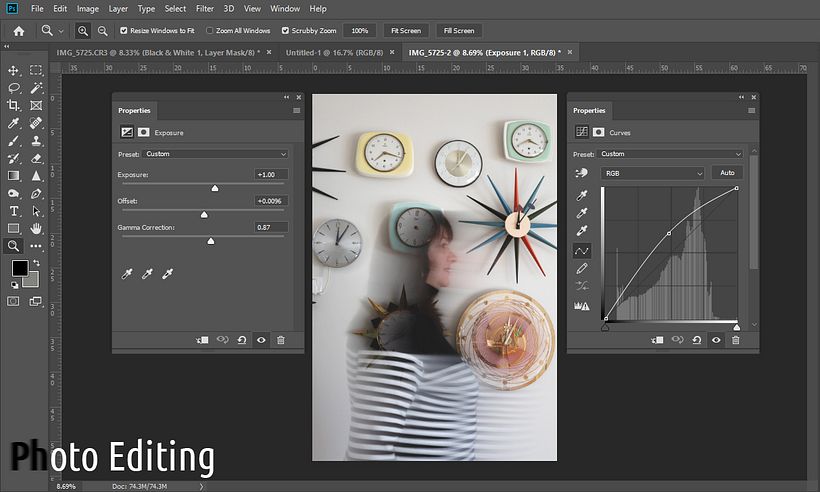Select the Lasso tool
820x492 pixels.
click(14, 88)
